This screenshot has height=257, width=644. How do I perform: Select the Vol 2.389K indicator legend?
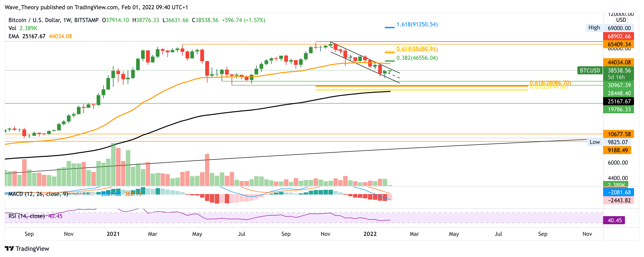point(23,28)
